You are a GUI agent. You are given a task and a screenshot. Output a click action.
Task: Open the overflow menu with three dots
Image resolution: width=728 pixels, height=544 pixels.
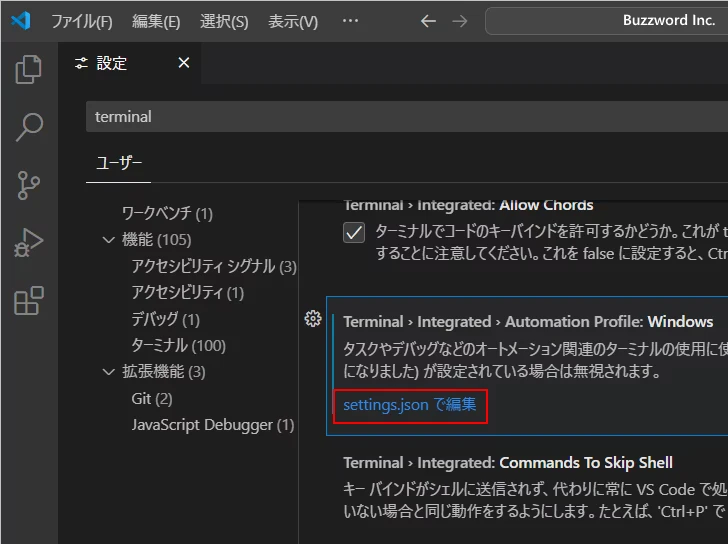click(x=350, y=20)
